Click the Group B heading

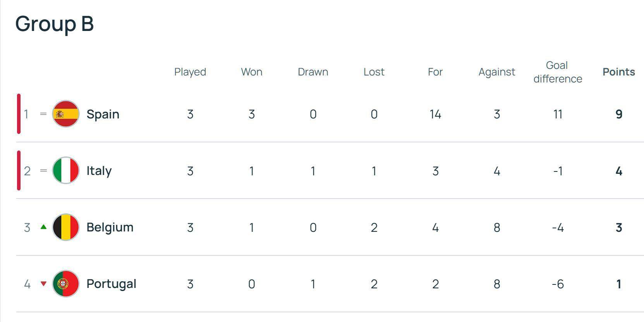pos(55,24)
